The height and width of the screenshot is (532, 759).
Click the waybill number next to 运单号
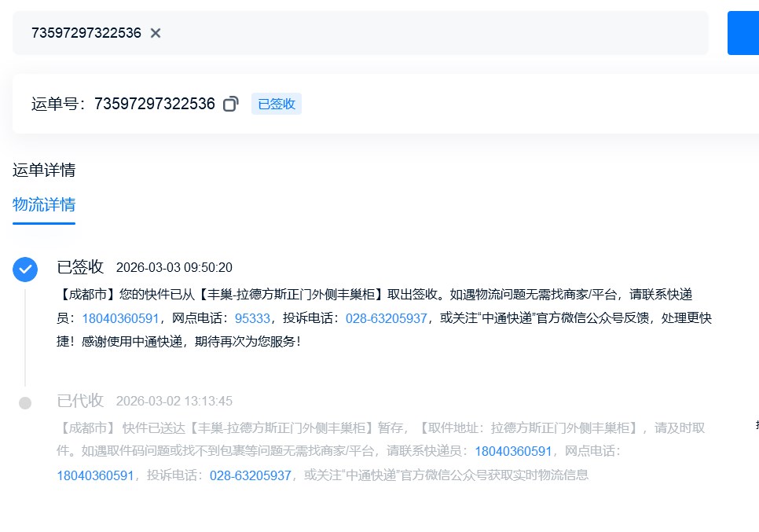[155, 104]
